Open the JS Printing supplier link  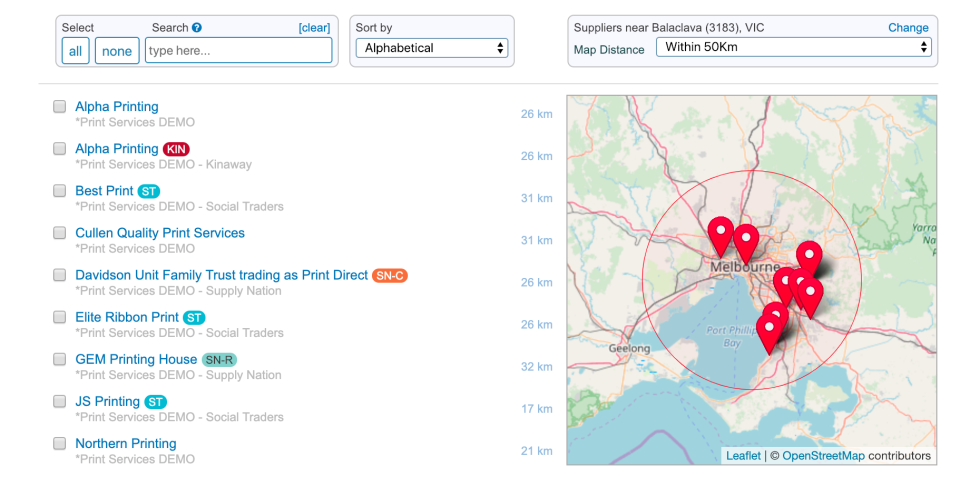pos(108,402)
